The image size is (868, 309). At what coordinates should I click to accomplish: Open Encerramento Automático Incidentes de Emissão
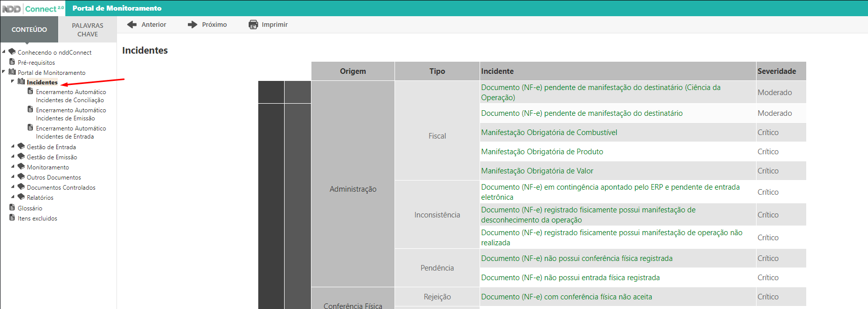70,114
